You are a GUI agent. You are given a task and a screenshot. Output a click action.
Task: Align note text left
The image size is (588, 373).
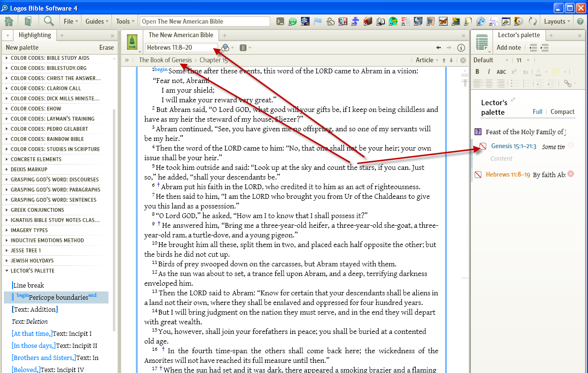click(478, 83)
